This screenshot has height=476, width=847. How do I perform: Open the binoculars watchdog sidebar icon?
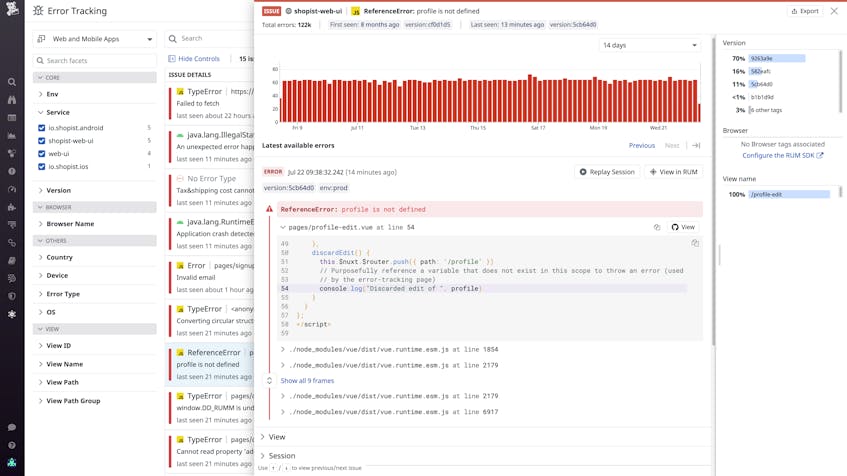click(12, 100)
